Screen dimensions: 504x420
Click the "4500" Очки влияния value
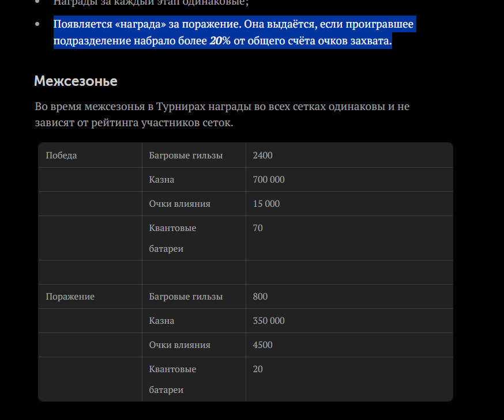click(x=262, y=345)
